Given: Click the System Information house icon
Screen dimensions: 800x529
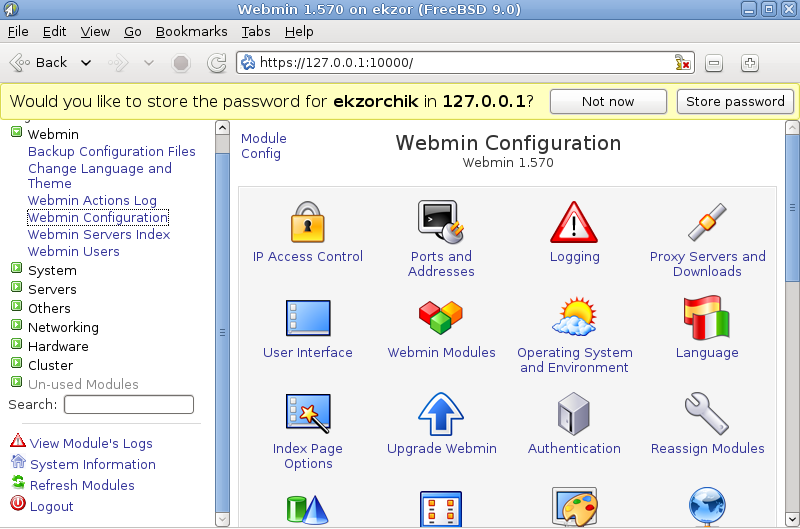Looking at the screenshot, I should [18, 461].
